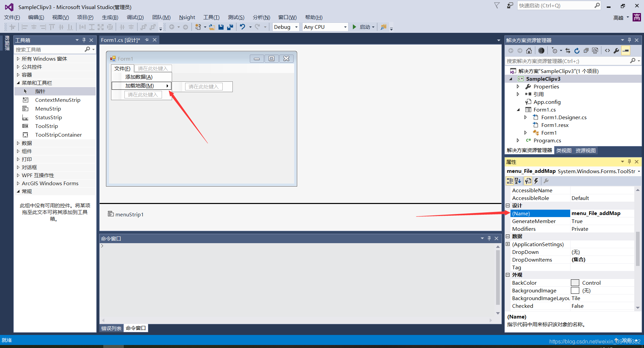Viewport: 644px width, 348px height.
Task: Pin the Toolbox panel with pushpin icon
Action: pos(84,40)
